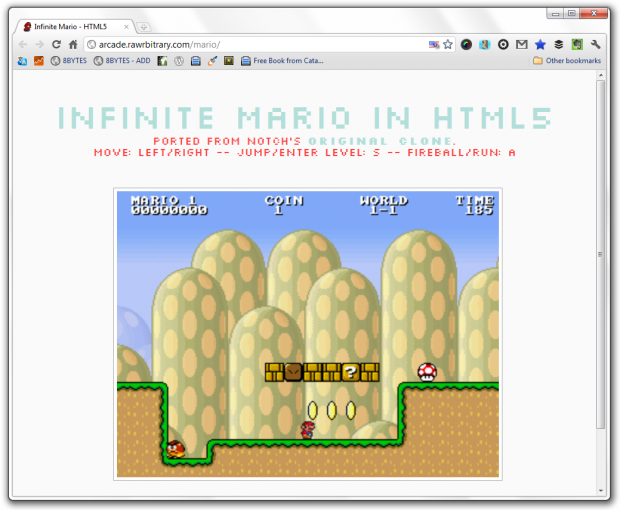This screenshot has width=620, height=510.
Task: Close the Infinite Mario tab
Action: point(127,27)
